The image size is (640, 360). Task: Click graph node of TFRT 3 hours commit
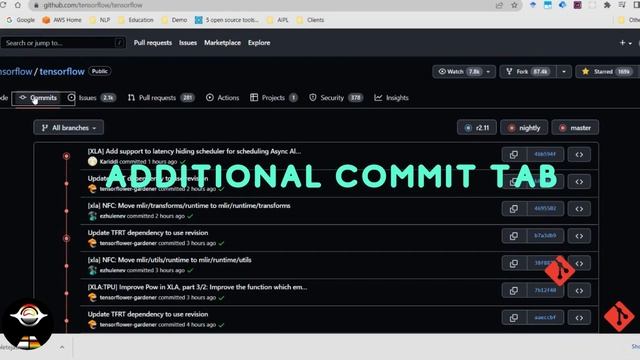click(66, 238)
